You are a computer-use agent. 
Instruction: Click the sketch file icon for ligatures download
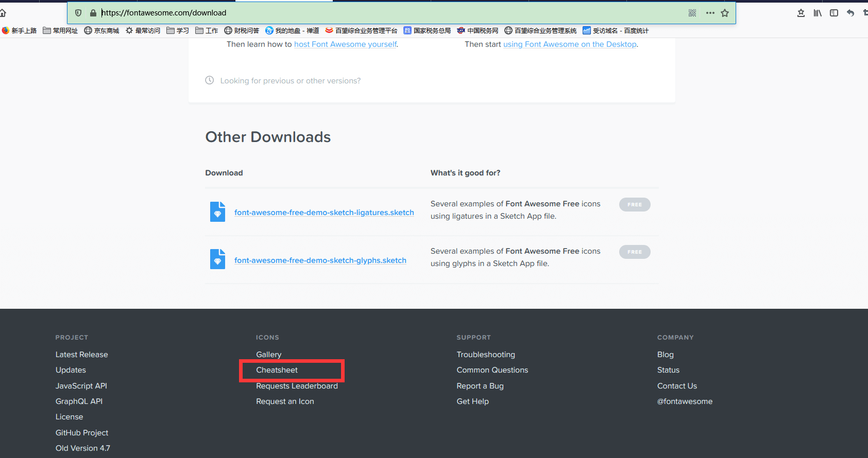217,212
